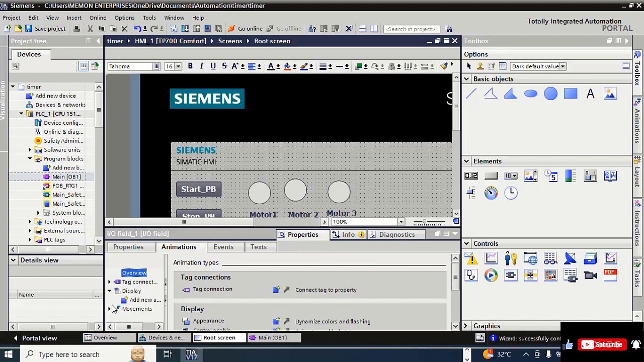
Task: Toggle italic text formatting
Action: point(201,66)
